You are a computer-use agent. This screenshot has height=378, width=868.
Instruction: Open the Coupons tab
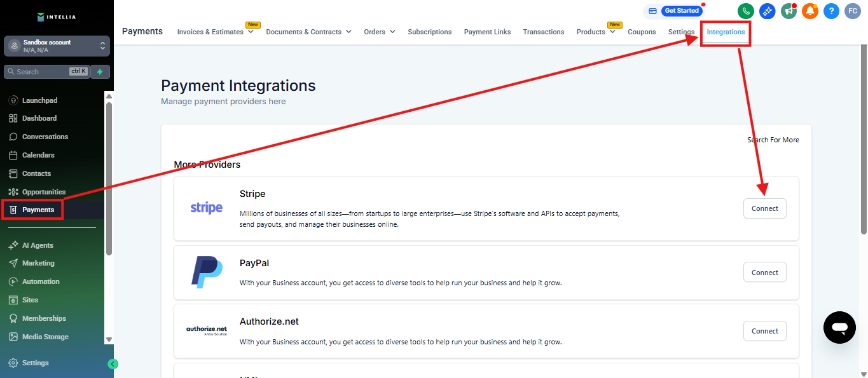642,32
